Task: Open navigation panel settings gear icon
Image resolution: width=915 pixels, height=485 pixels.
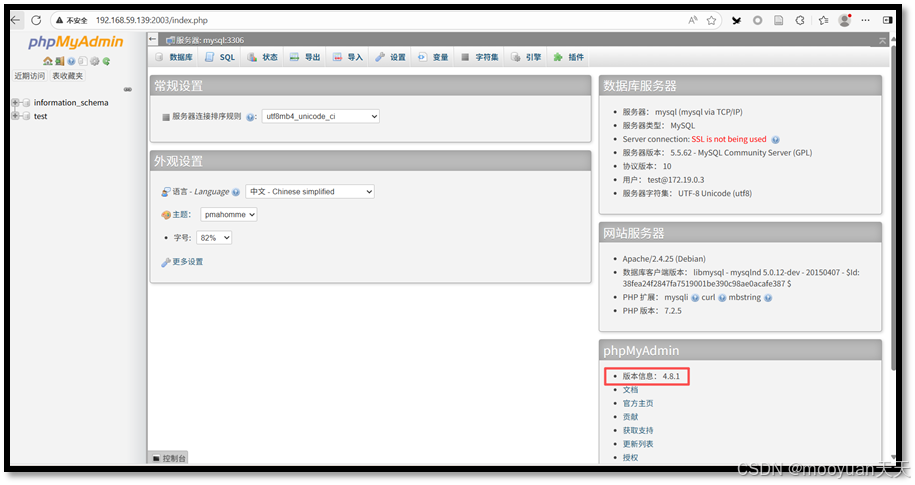Action: pyautogui.click(x=95, y=61)
